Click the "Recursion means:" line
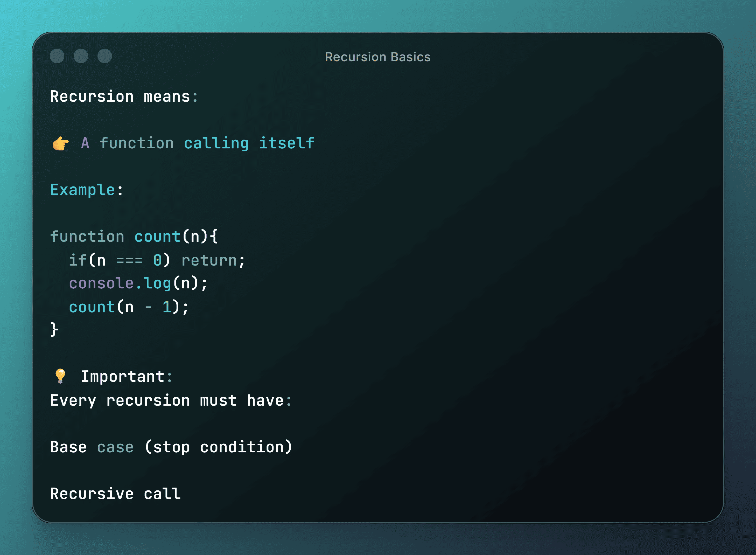Screen dimensions: 756x555 [x=124, y=97]
